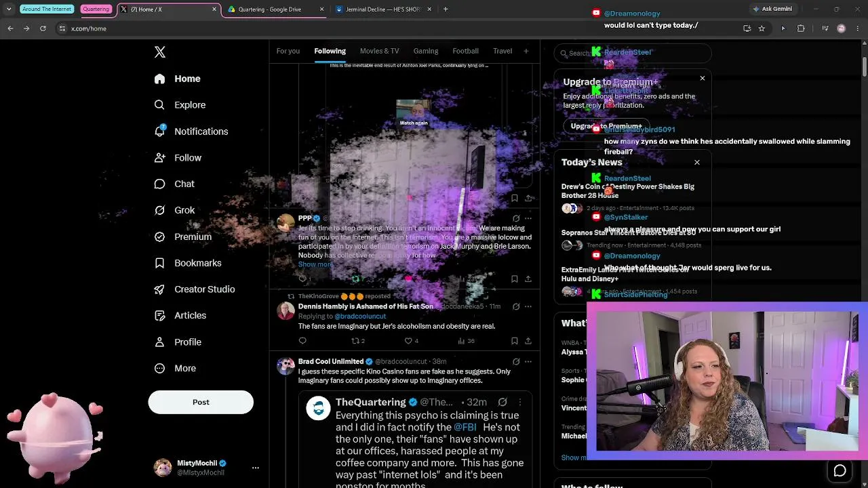Switch to the Gaming tab
This screenshot has width=868, height=488.
pyautogui.click(x=426, y=51)
